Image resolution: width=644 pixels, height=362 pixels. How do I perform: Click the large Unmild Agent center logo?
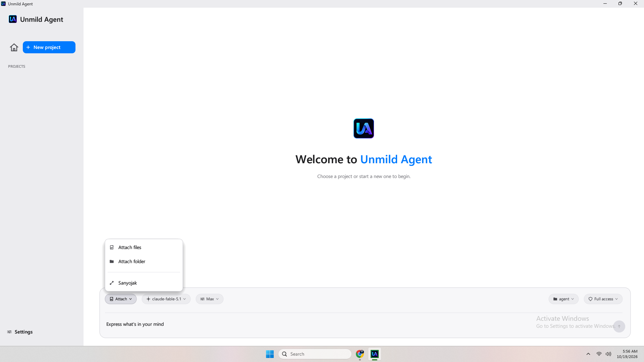coord(364,128)
